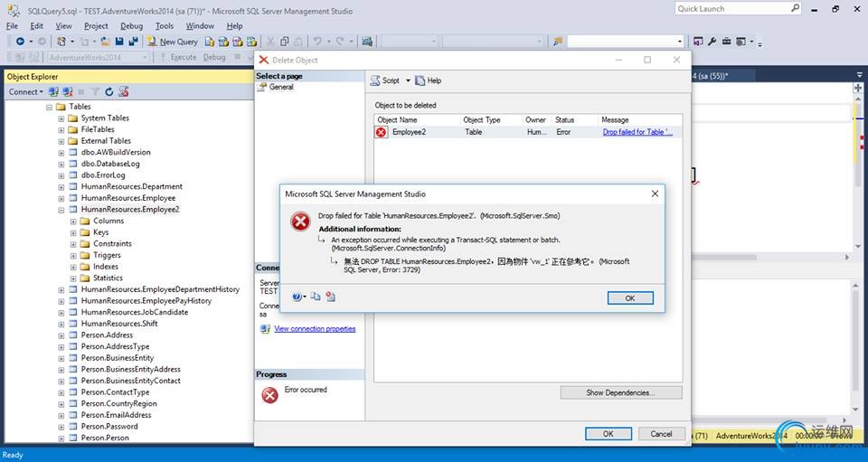Click the Analysis Services MDX Query icon
868x462 pixels.
[x=223, y=42]
